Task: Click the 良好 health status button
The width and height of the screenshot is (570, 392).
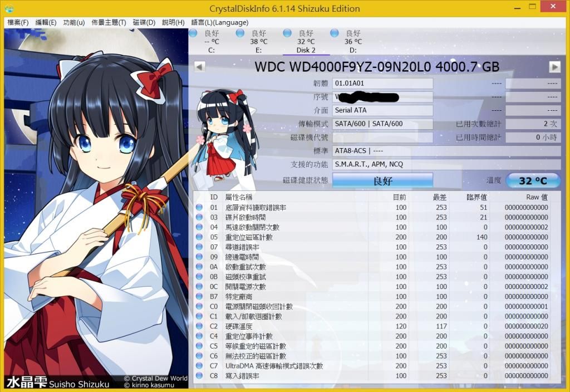Action: click(383, 180)
